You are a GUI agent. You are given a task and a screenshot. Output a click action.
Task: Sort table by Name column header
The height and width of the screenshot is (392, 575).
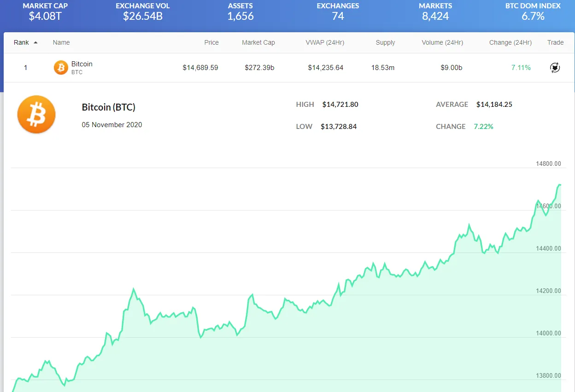pyautogui.click(x=61, y=42)
